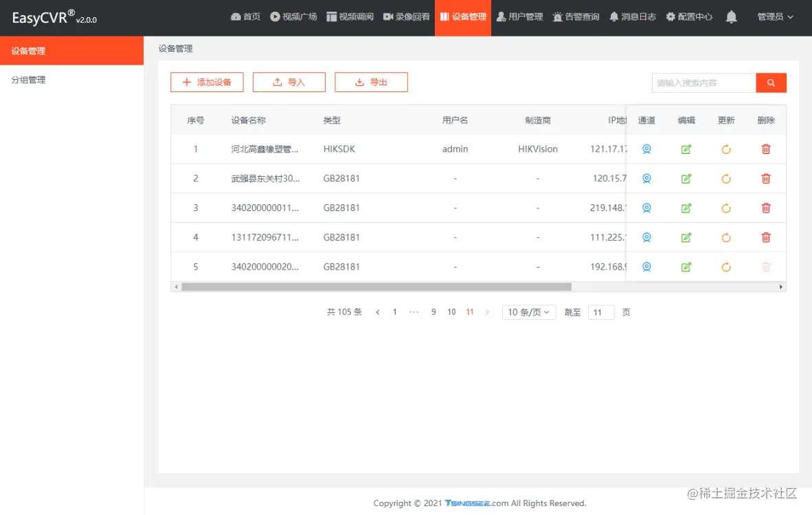Open channel view for row 4 device
This screenshot has width=812, height=515.
(x=646, y=238)
